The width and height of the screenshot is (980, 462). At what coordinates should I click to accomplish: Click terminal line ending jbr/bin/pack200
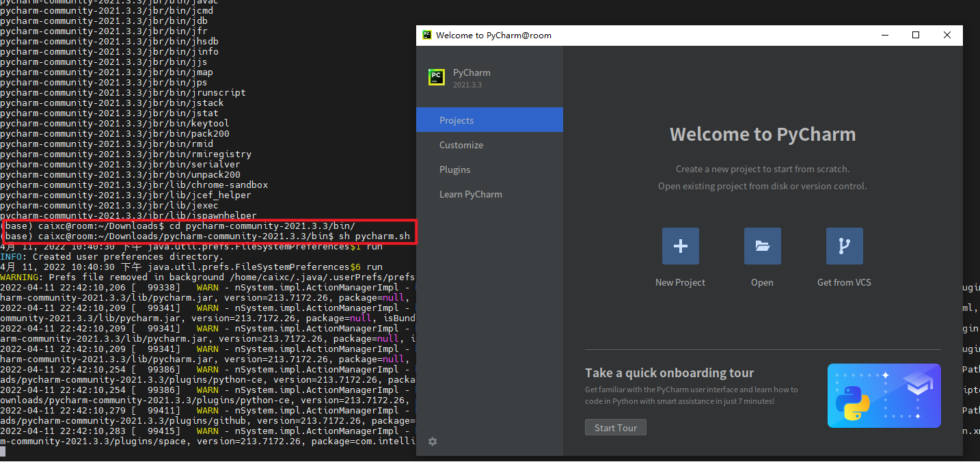[x=115, y=134]
